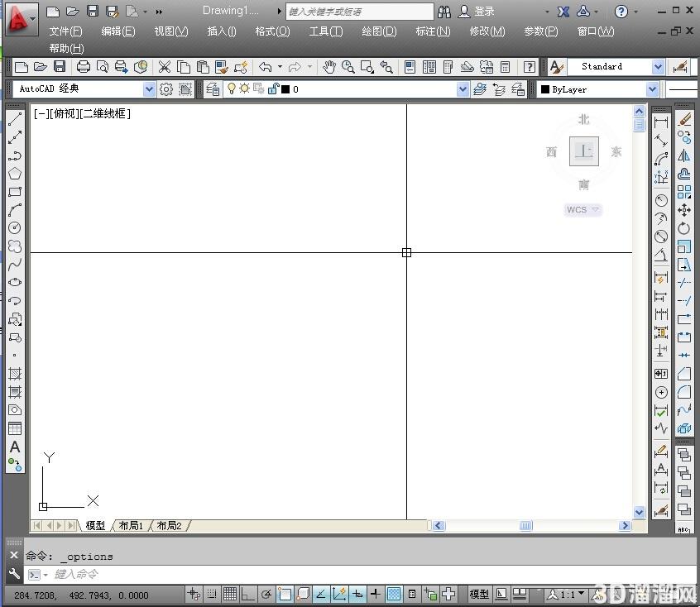Viewport: 700px width, 607px height.
Task: Click the [俯视] viewport view label
Action: click(65, 114)
